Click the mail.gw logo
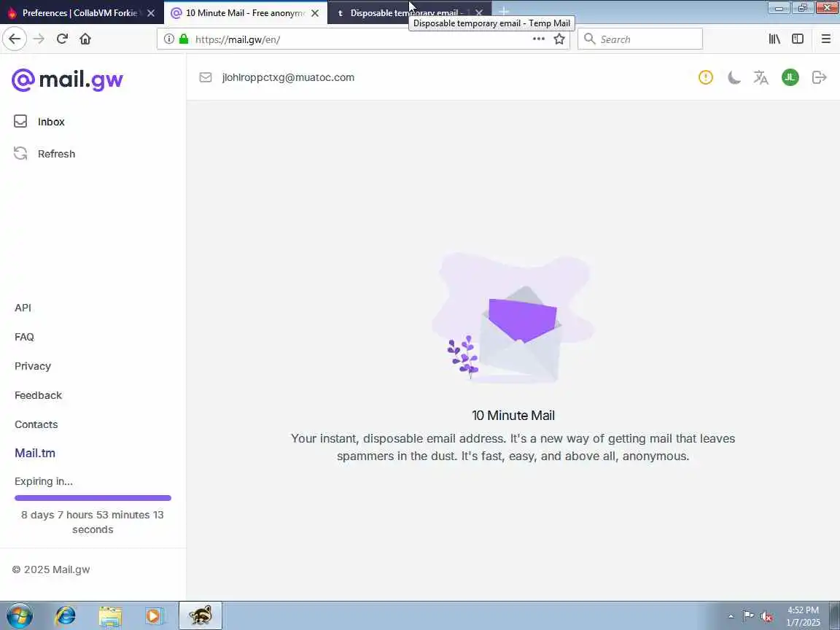The image size is (840, 630). tap(68, 80)
